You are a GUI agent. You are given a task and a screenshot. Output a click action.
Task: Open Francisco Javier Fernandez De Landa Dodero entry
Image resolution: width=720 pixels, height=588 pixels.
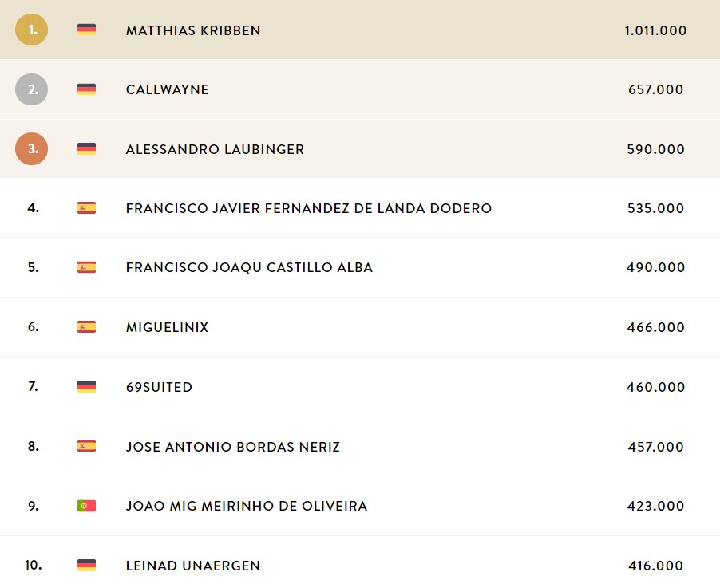(x=309, y=208)
